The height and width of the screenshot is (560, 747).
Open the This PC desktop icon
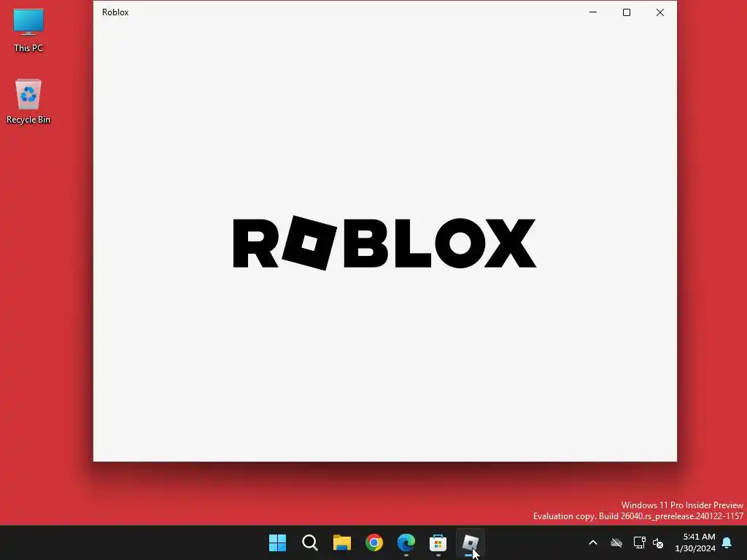28,29
